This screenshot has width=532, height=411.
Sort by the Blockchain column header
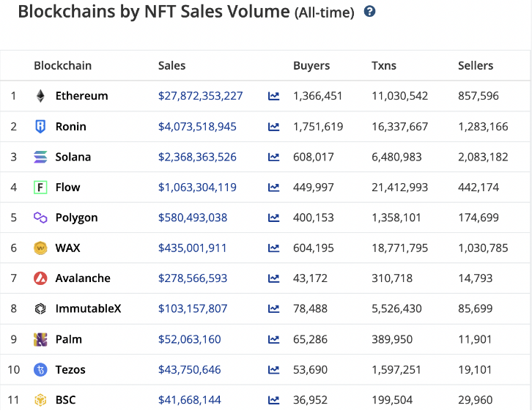tap(63, 65)
